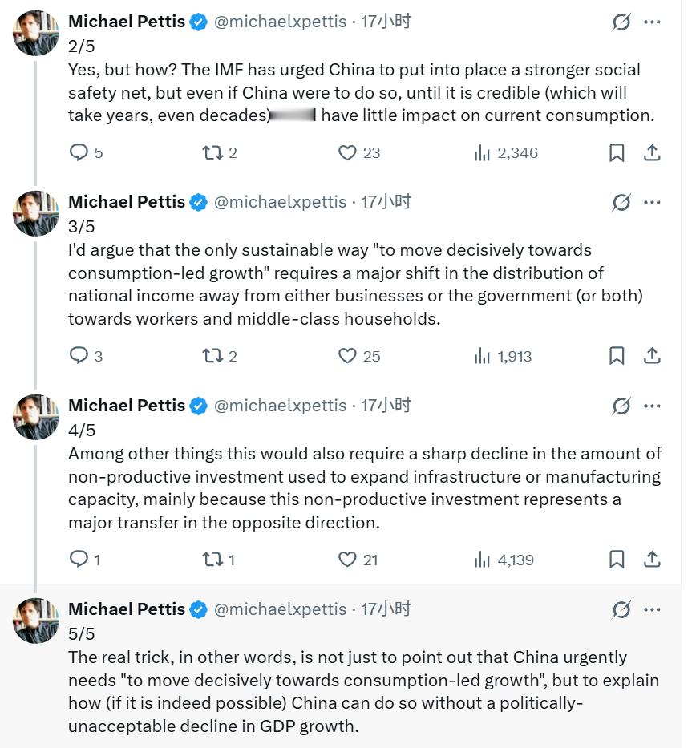This screenshot has width=700, height=748.
Task: Open more options menu on 2/5 tweet
Action: (653, 22)
